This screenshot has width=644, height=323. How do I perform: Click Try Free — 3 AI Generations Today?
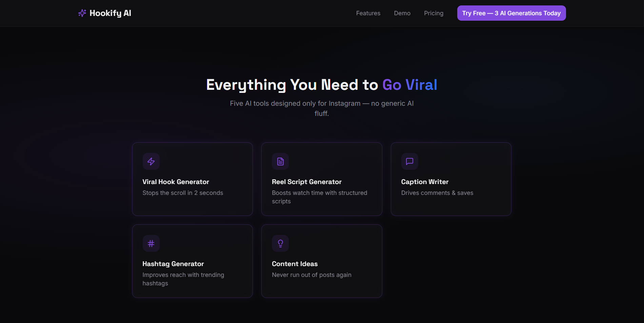[511, 13]
